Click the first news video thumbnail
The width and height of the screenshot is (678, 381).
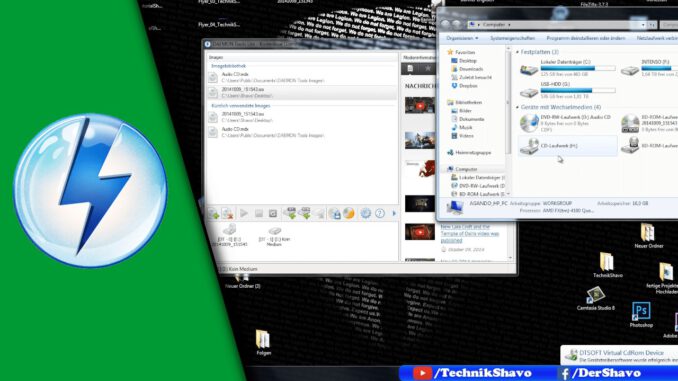(419, 105)
